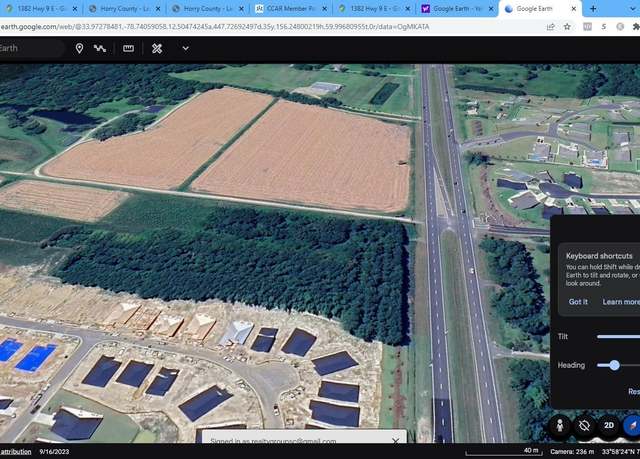Click the address bar URL
This screenshot has width=640, height=459.
click(215, 27)
